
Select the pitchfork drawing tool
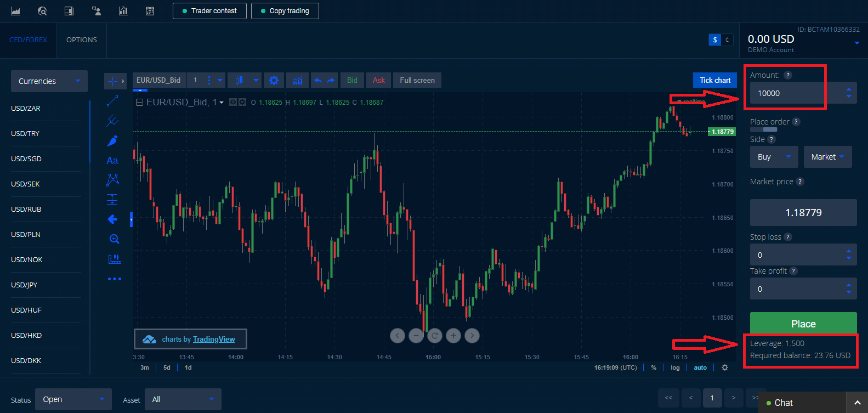112,121
